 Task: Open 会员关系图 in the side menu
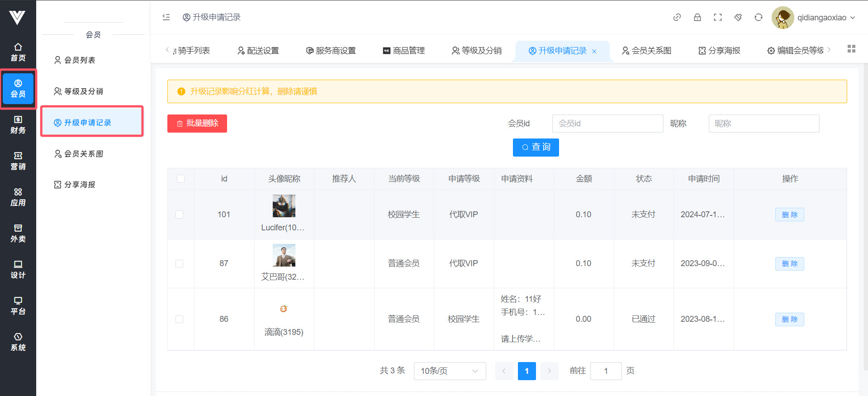point(84,154)
